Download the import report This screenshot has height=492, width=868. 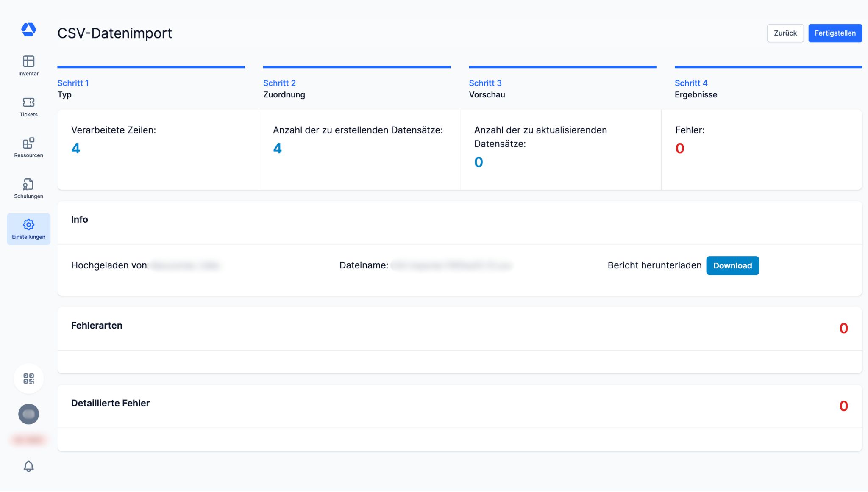732,265
